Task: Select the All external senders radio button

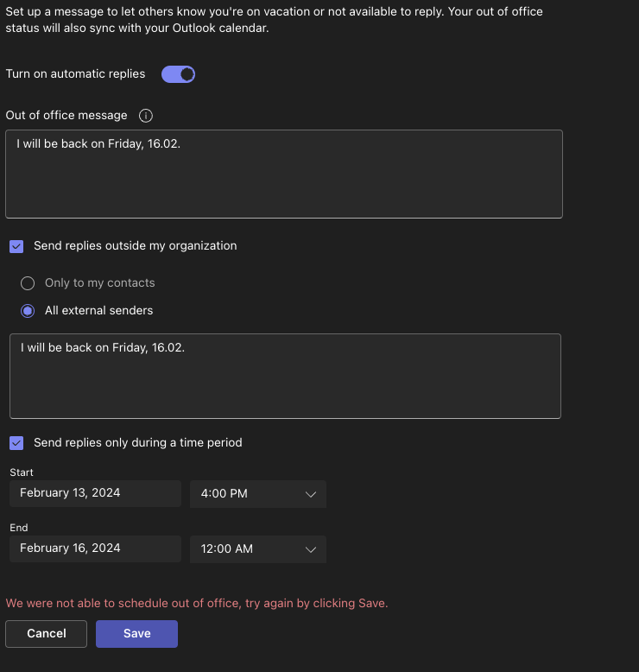Action: (x=28, y=311)
